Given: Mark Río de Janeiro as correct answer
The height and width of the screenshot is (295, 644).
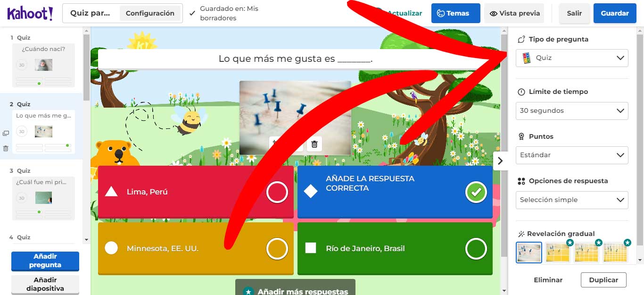Looking at the screenshot, I should (476, 249).
